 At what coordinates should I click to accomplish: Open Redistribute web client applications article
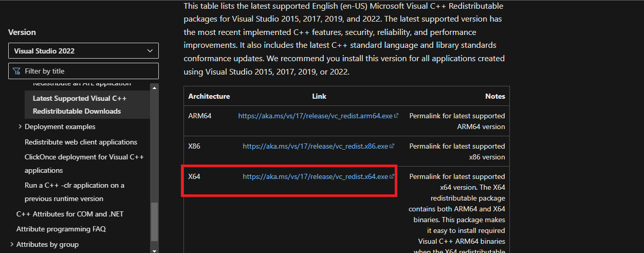coord(81,142)
